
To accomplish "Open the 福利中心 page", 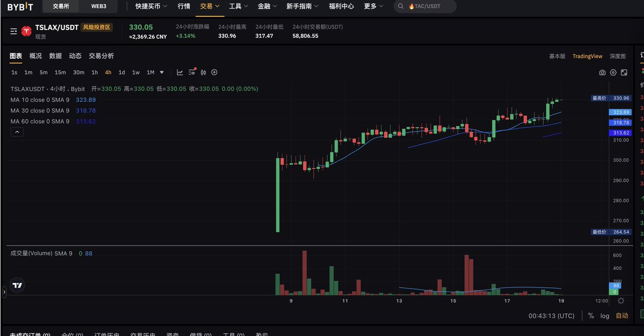I will click(341, 6).
